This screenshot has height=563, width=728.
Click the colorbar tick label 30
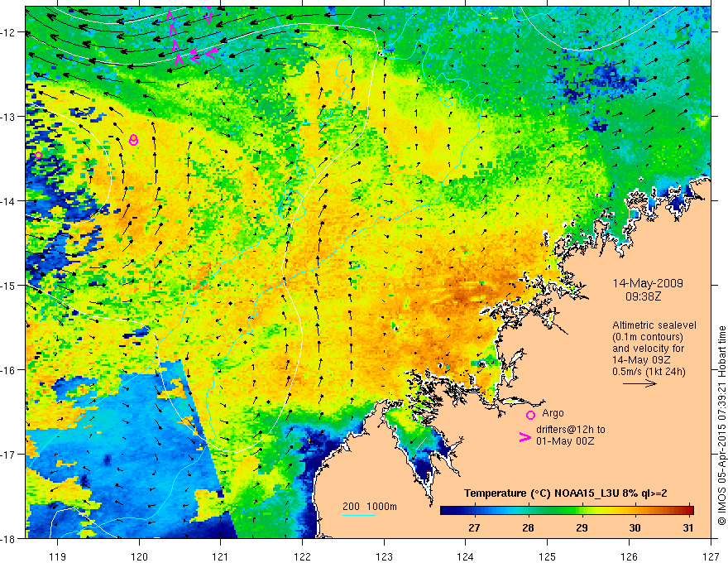pos(635,527)
